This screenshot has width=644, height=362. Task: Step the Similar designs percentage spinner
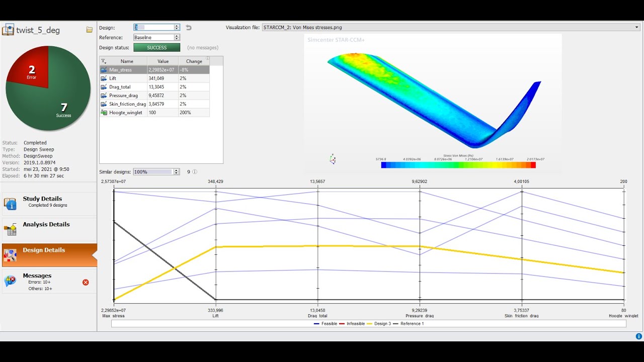[x=177, y=171]
